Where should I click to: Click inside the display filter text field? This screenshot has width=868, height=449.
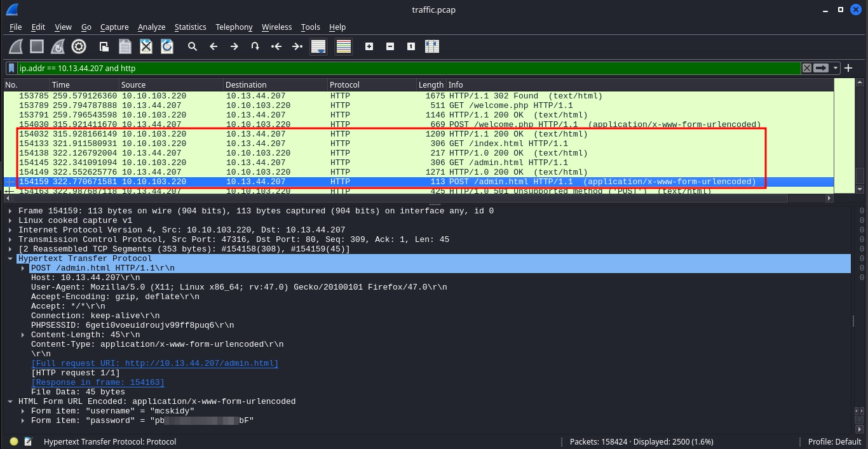click(x=407, y=68)
